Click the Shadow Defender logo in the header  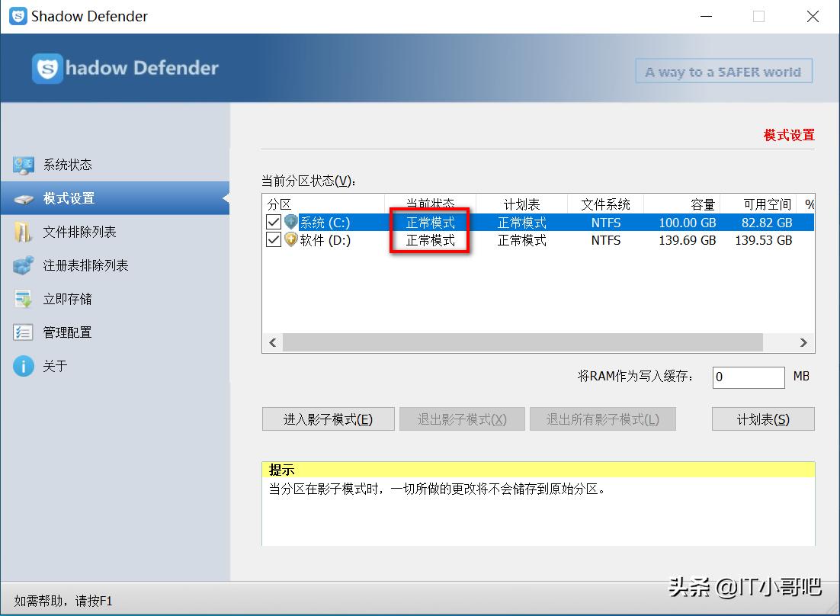click(50, 68)
